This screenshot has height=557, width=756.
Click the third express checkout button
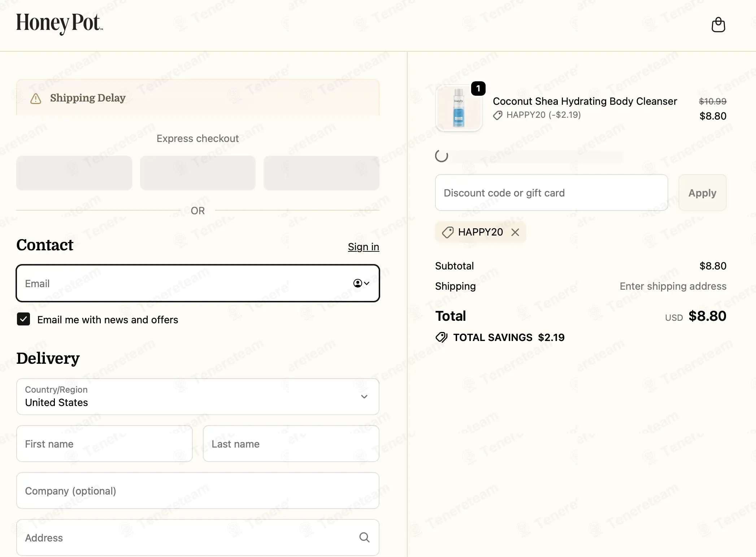[x=321, y=173]
